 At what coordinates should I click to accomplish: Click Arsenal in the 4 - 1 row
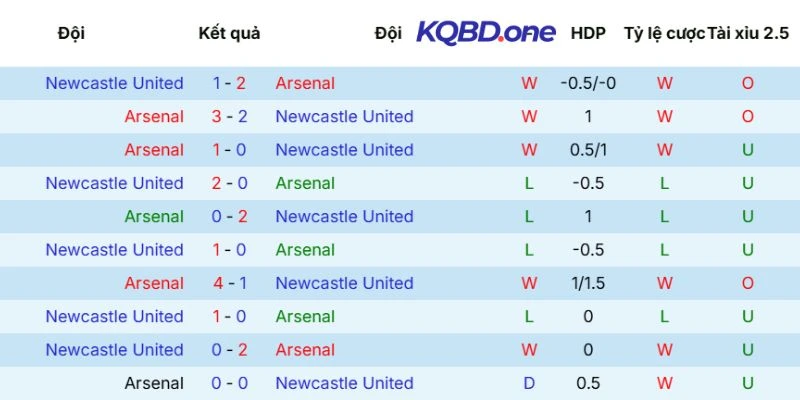click(x=154, y=283)
